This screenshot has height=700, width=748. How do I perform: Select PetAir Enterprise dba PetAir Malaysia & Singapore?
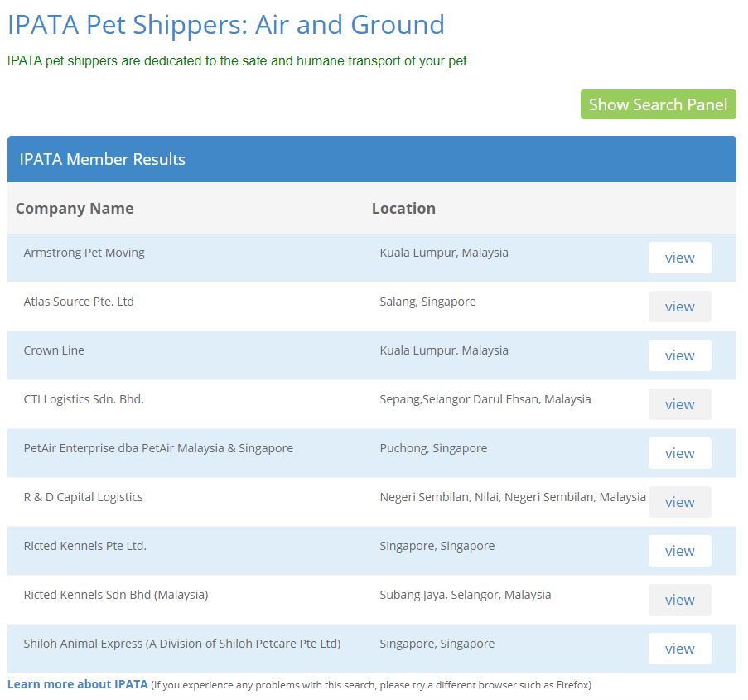pyautogui.click(x=158, y=448)
